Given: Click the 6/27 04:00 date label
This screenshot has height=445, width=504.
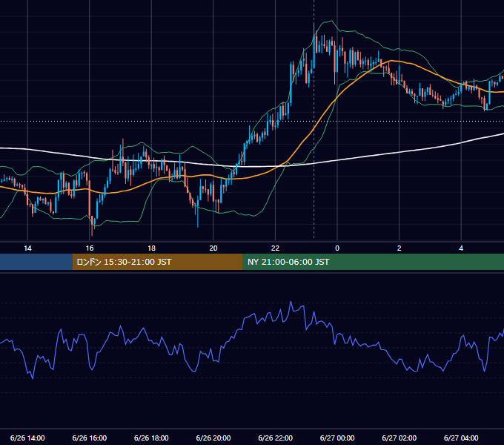Looking at the screenshot, I should 461,438.
